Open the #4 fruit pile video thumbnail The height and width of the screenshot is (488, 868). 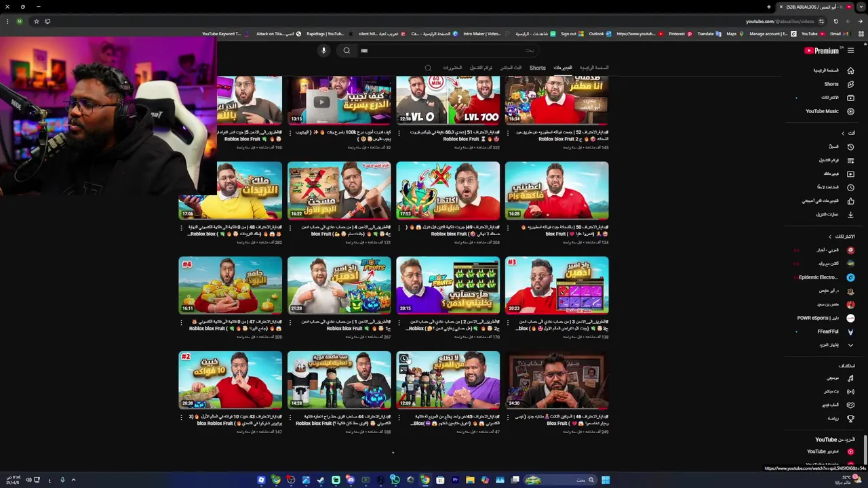[x=230, y=285]
